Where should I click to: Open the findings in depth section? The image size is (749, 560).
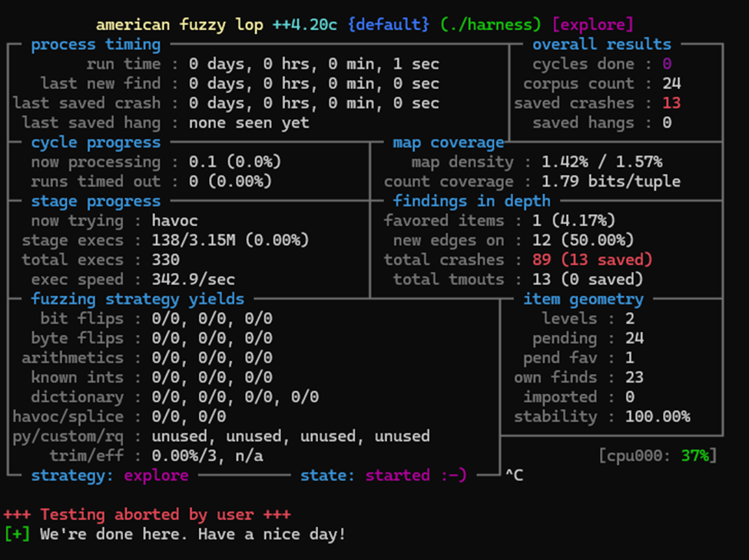tap(471, 200)
